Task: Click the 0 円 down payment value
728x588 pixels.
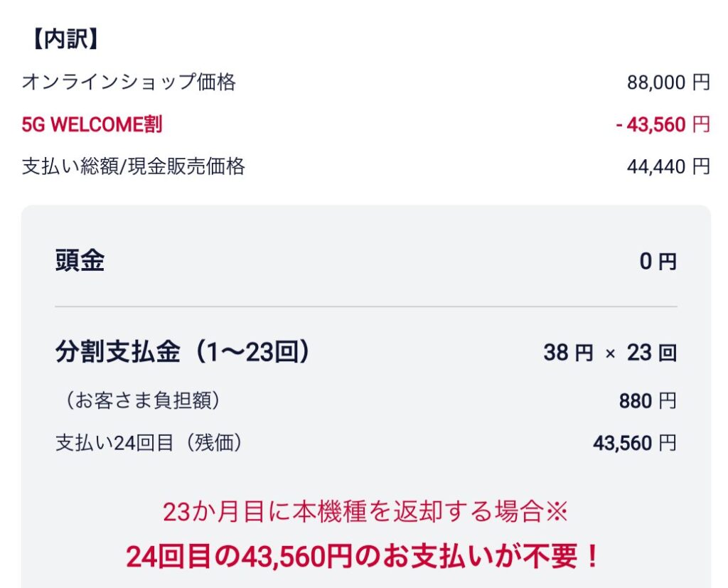Action: tap(658, 262)
